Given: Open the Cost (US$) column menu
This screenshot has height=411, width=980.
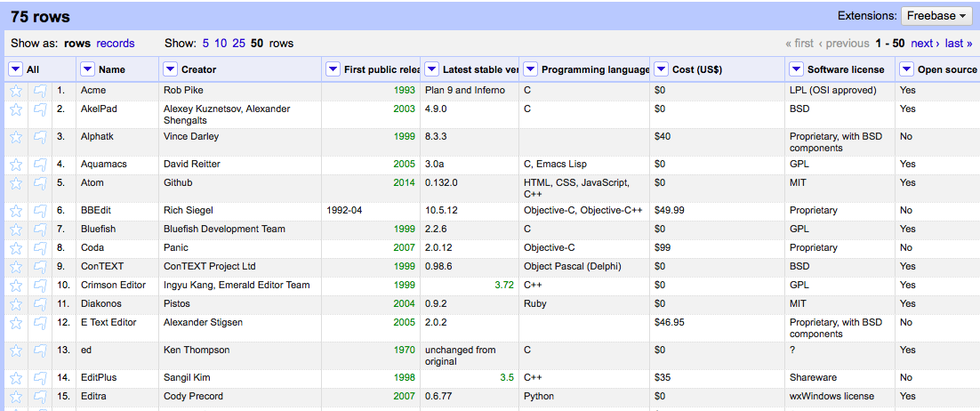Looking at the screenshot, I should point(662,69).
